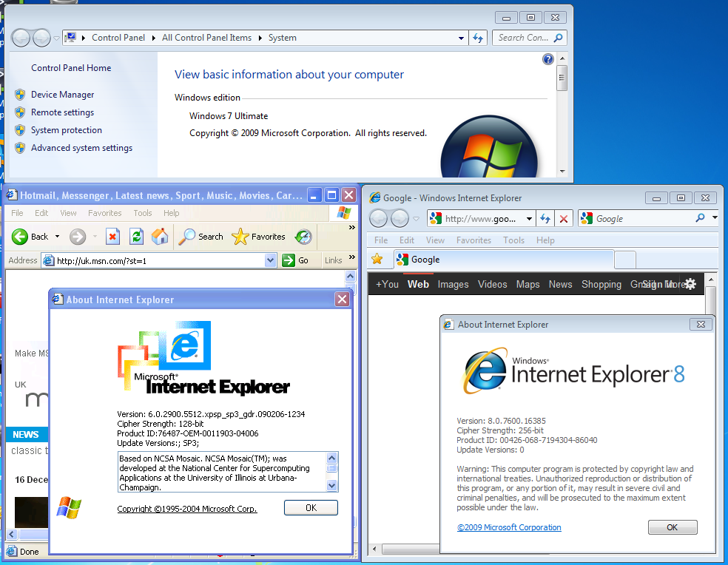
Task: Open View menu in the IE6 window
Action: click(68, 213)
